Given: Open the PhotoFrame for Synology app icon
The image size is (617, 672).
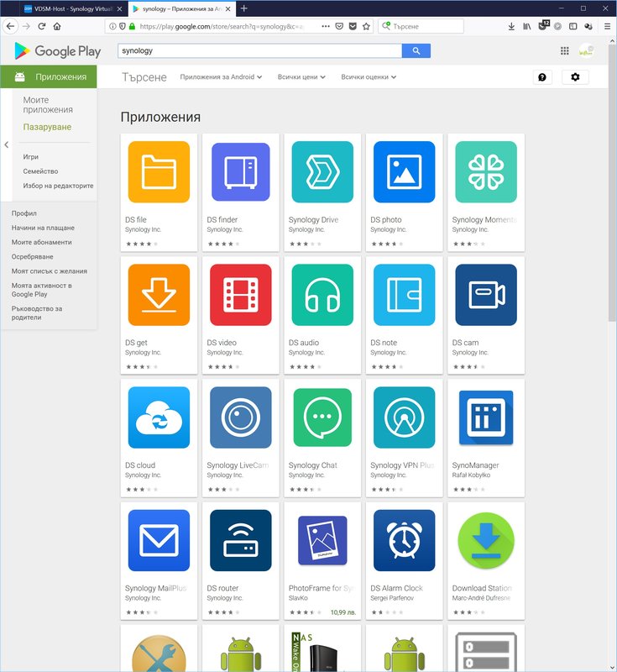Looking at the screenshot, I should pyautogui.click(x=322, y=540).
